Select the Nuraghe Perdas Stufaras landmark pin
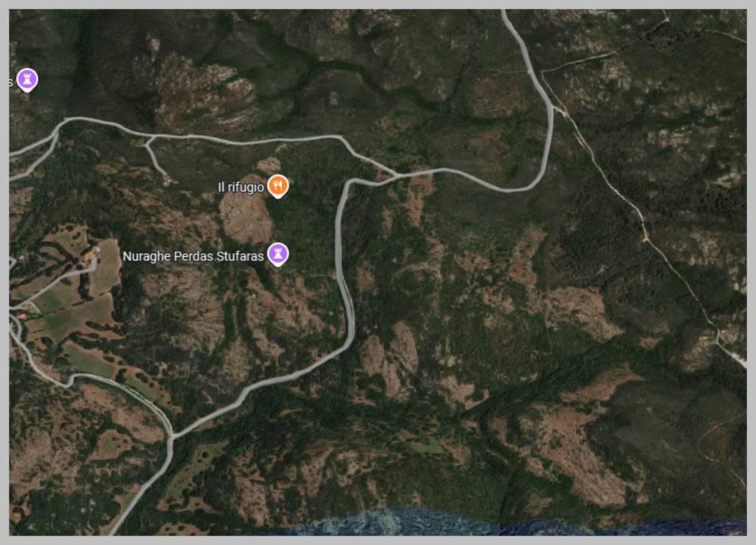Viewport: 756px width, 545px height. [x=278, y=254]
